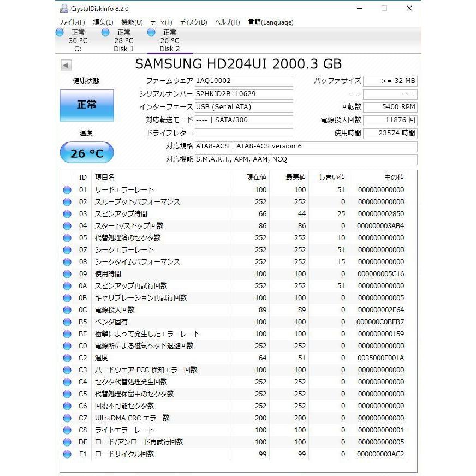The image size is (476, 476).
Task: Click the status orb for Disk 1
Action: pyautogui.click(x=105, y=33)
